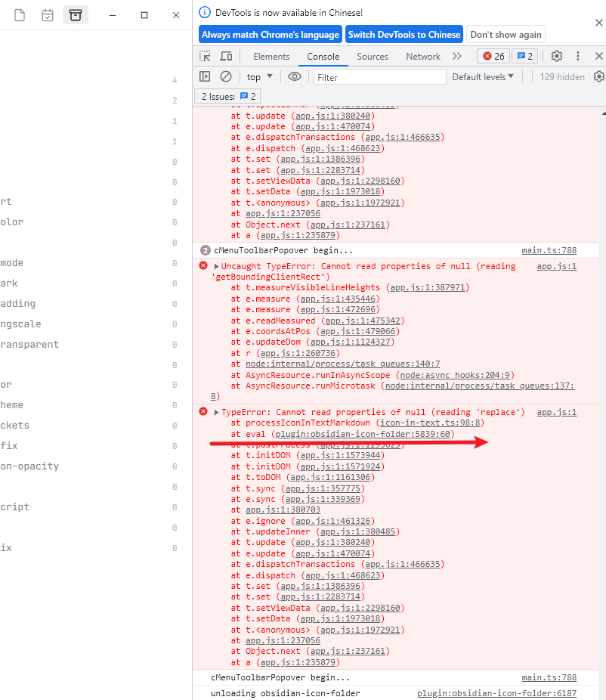Open the main.ts:788 link beside first cMenuToolbarPopover
The height and width of the screenshot is (700, 606).
[x=549, y=250]
